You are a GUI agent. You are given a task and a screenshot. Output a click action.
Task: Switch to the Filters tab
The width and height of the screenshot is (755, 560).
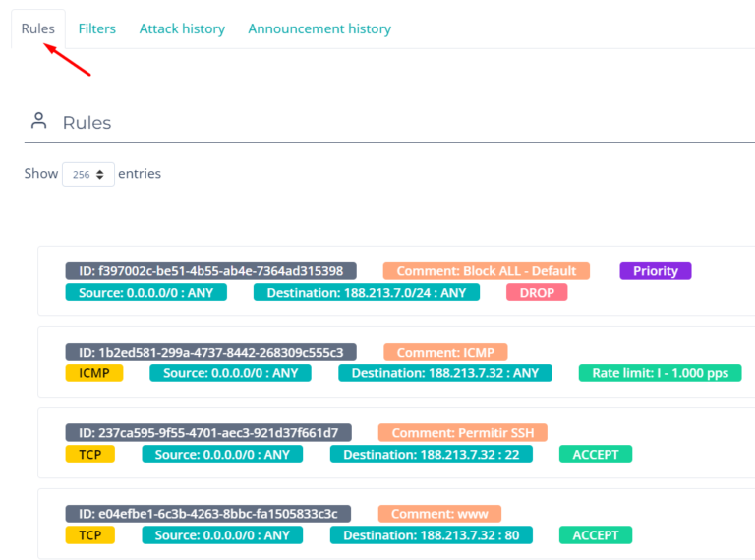pos(96,28)
